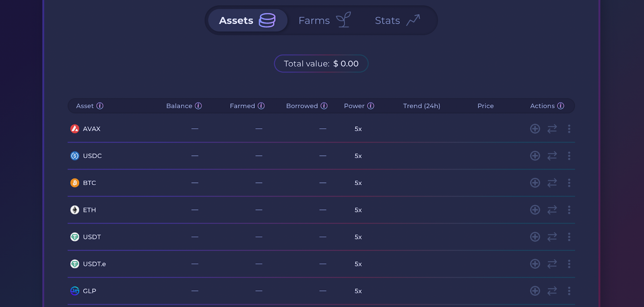Viewport: 644px width, 307px height.
Task: Open the three-dot options for BTC
Action: click(569, 183)
